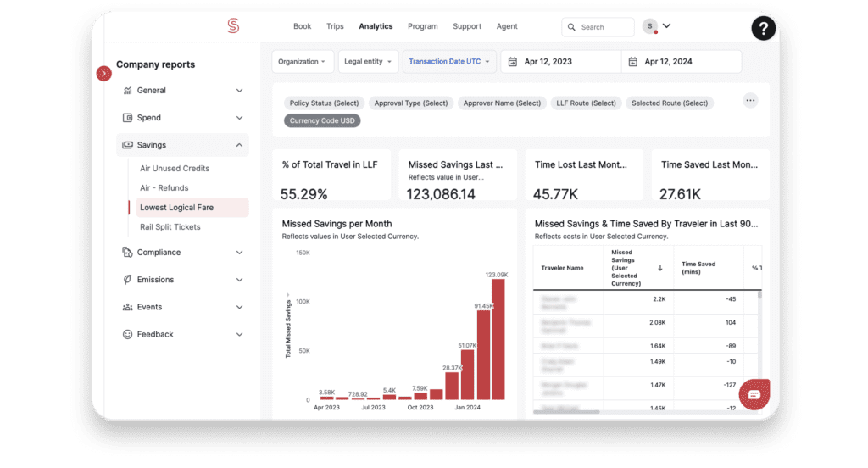Image resolution: width=868 pixels, height=468 pixels.
Task: Click the Search input field
Action: 604,27
